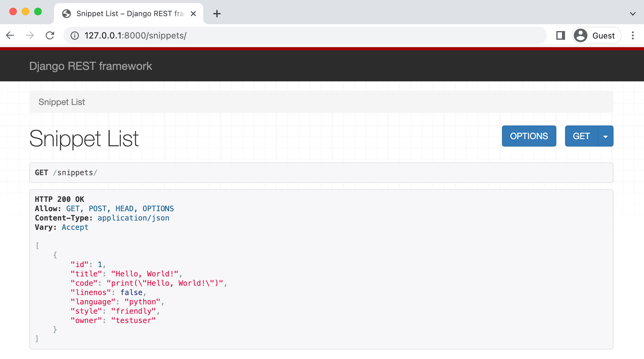View site information icon in address bar

[x=75, y=36]
